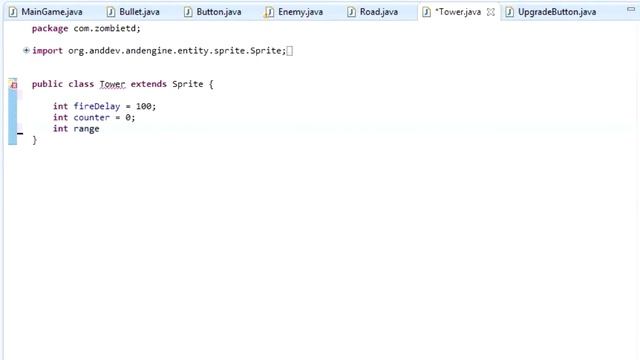This screenshot has width=640, height=360.
Task: Click the word 'range' in the code
Action: point(87,129)
